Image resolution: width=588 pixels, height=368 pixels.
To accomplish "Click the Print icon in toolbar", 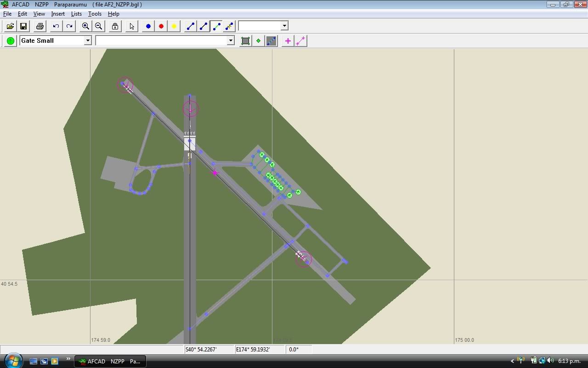I will (40, 26).
